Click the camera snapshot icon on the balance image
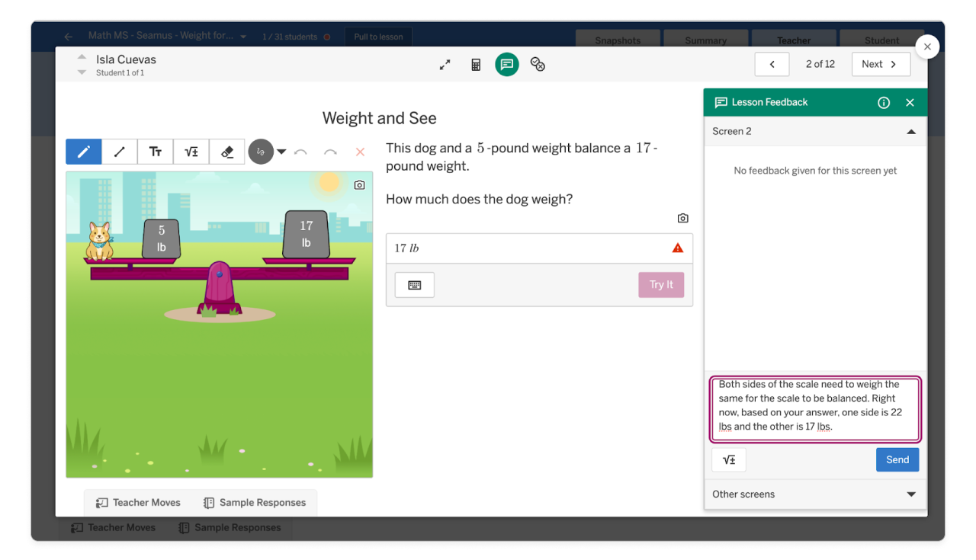This screenshot has height=560, width=976. pos(359,184)
